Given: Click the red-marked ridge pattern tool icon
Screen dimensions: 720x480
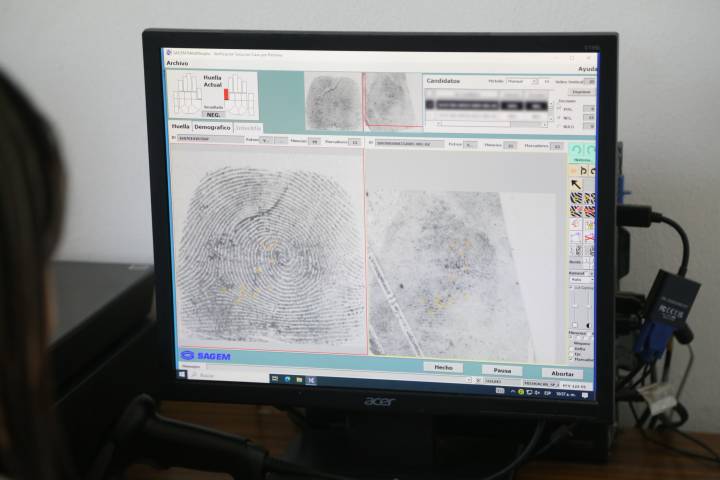Looking at the screenshot, I should pos(577,211).
